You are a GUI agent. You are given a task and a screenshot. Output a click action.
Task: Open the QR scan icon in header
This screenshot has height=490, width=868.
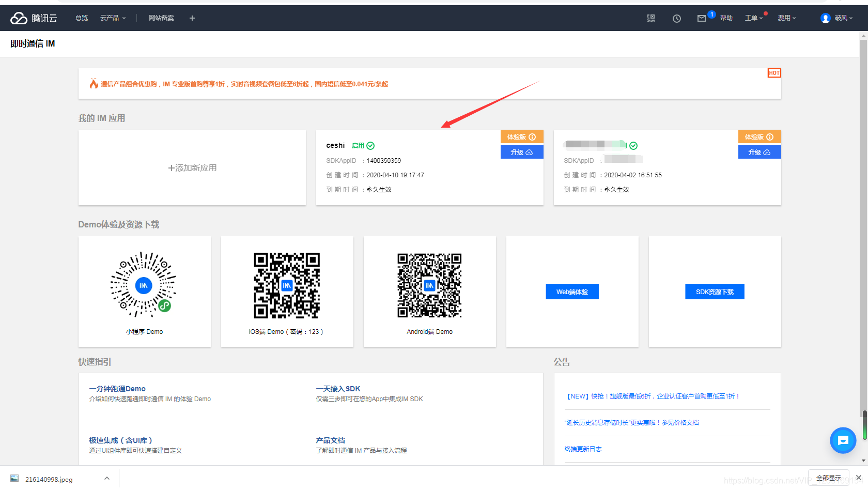[651, 18]
